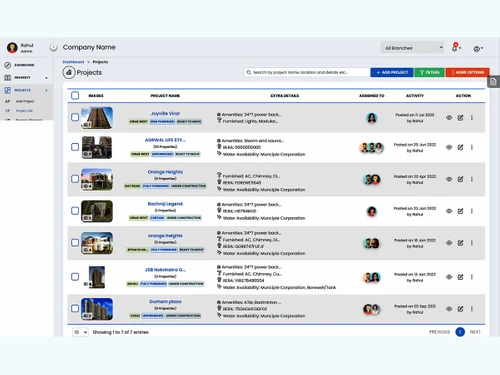
Task: Open the Durham plaza project thumbnail
Action: (x=97, y=309)
